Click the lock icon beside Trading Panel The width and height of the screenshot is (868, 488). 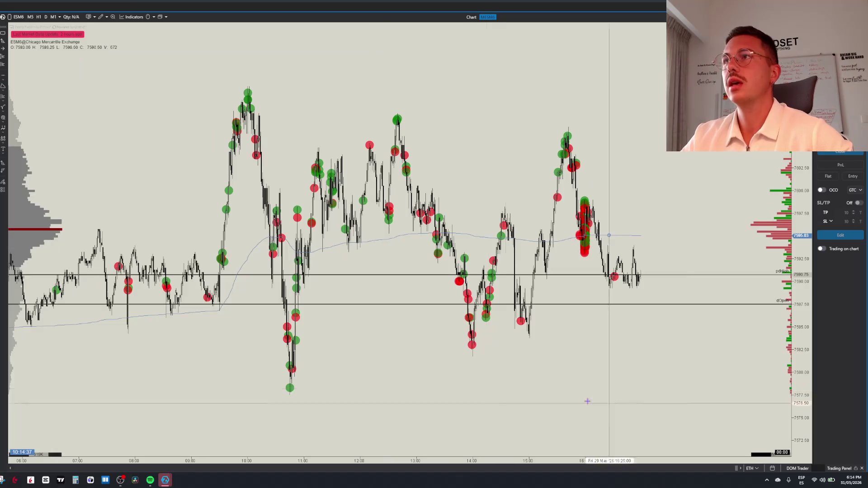click(x=855, y=468)
